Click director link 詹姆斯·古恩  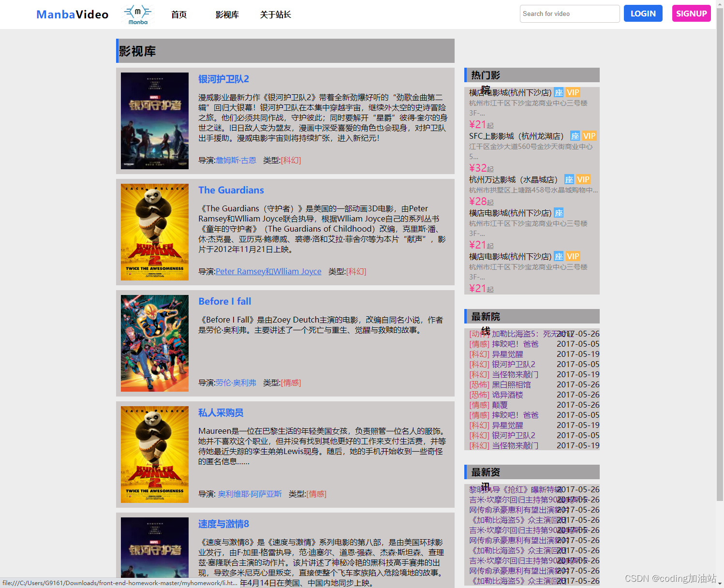tap(236, 160)
